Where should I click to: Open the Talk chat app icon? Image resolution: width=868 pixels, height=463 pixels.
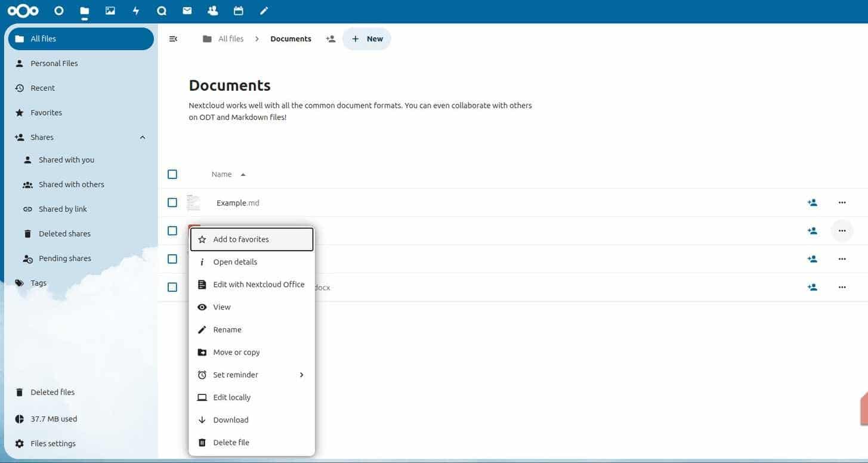(x=161, y=11)
